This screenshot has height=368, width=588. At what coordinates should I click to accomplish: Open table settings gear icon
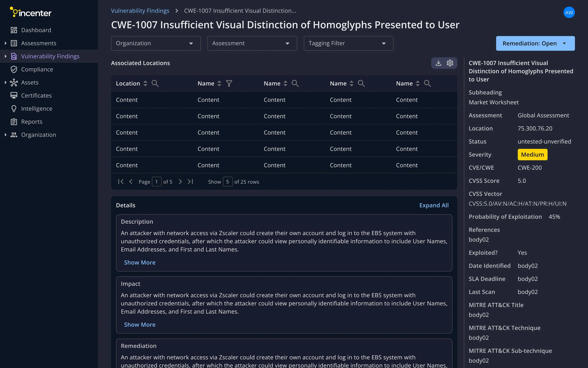pos(450,63)
